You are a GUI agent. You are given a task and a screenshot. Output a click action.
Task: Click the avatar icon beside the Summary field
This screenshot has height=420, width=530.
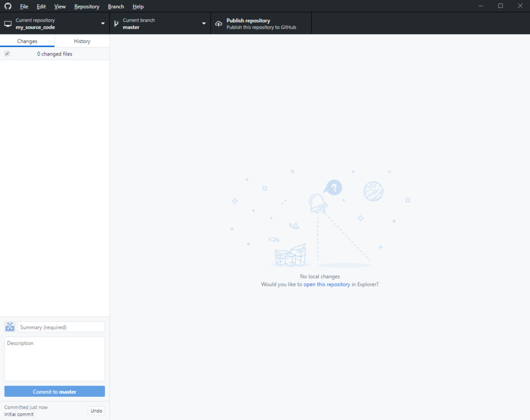tap(9, 327)
